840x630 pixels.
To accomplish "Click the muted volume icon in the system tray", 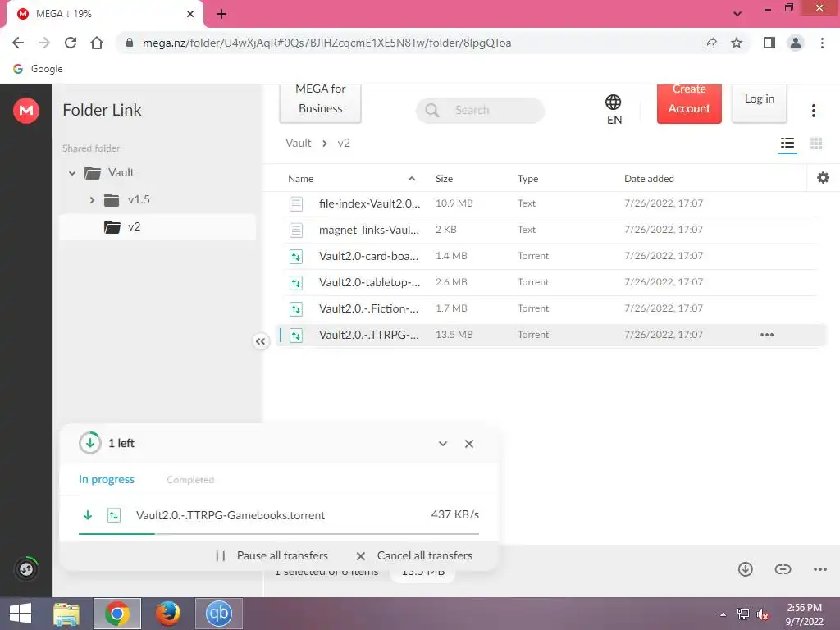I will click(762, 614).
